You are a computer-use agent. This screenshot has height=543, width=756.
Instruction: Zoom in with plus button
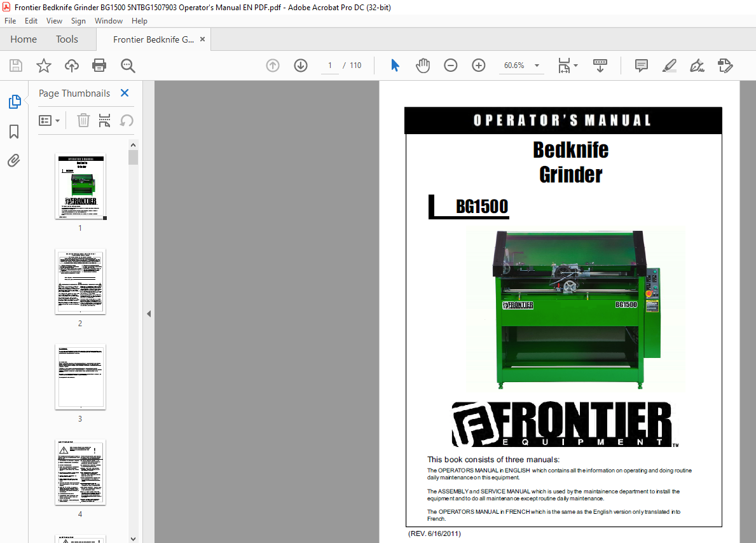tap(478, 65)
